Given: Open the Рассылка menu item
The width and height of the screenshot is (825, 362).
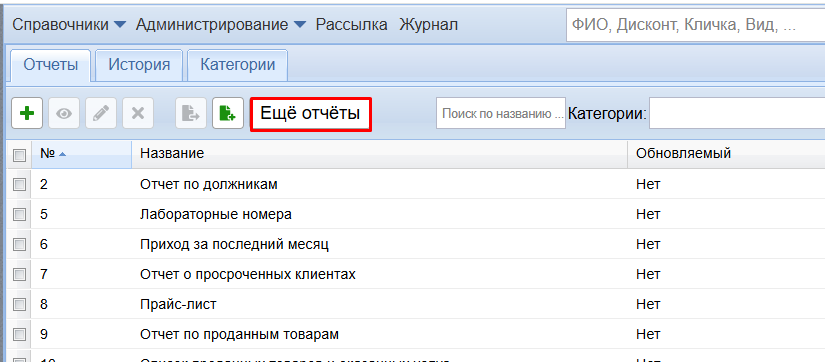Looking at the screenshot, I should tap(351, 25).
